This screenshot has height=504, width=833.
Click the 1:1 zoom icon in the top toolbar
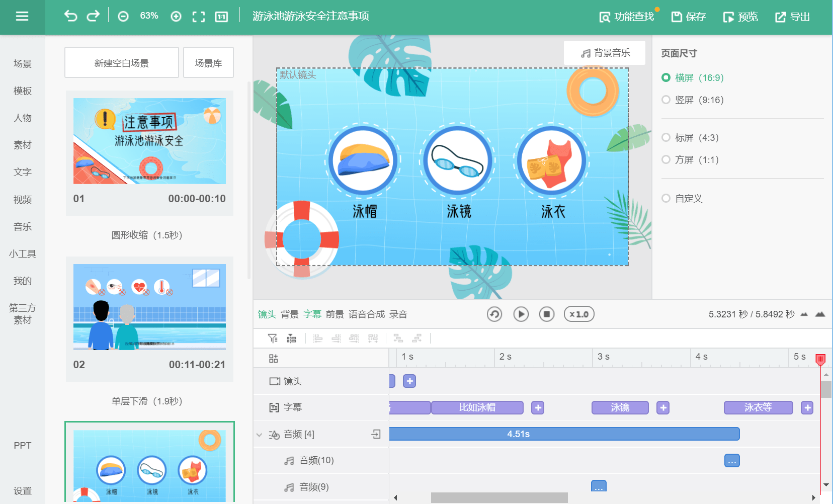[x=220, y=16]
